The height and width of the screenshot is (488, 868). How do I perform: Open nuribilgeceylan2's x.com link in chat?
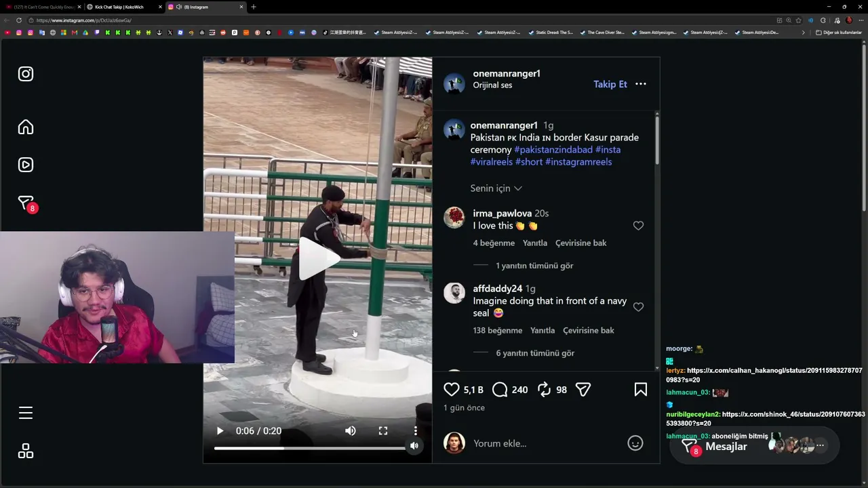coord(766,418)
